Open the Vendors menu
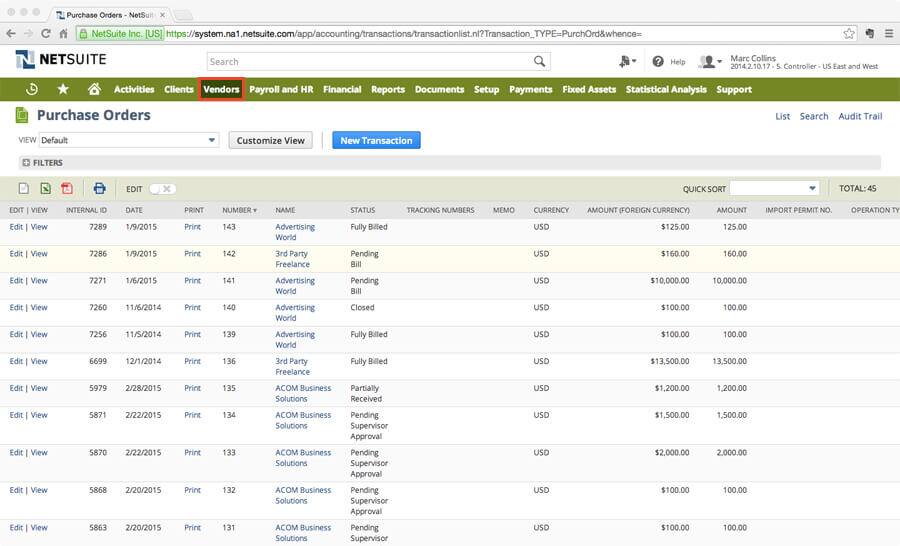This screenshot has height=546, width=900. click(x=221, y=90)
